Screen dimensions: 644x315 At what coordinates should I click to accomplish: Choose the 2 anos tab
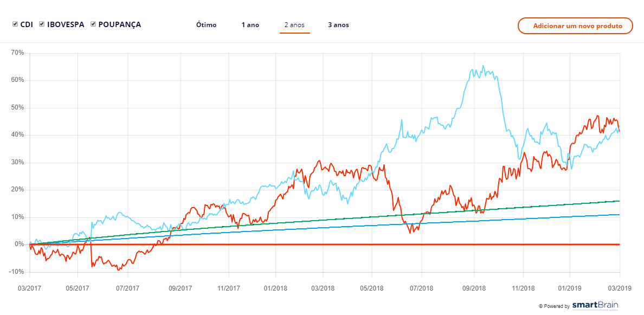(x=294, y=25)
